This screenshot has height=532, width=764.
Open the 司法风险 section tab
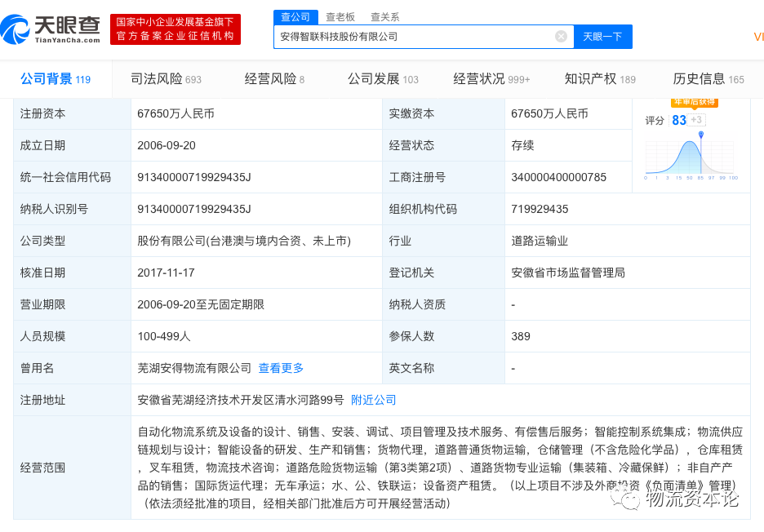167,79
